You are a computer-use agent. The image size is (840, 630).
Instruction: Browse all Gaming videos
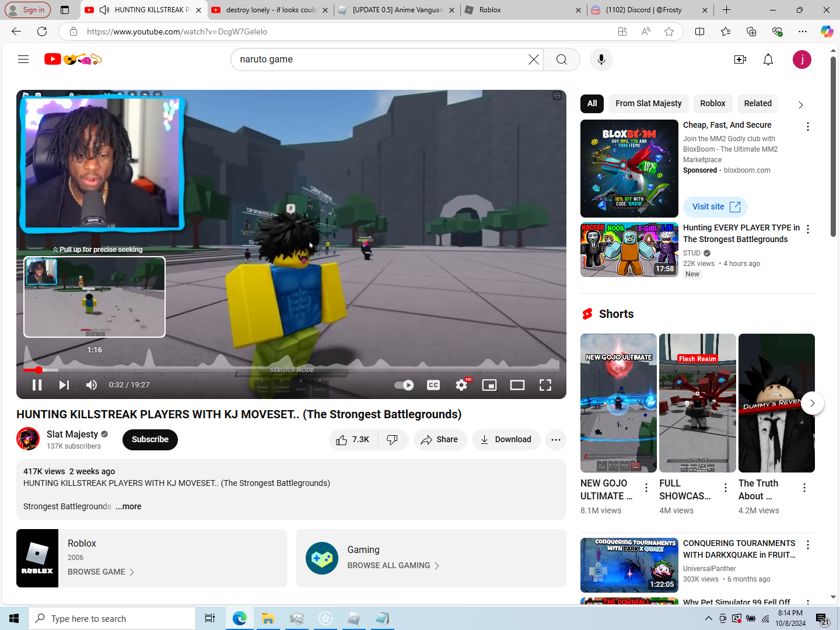point(393,565)
